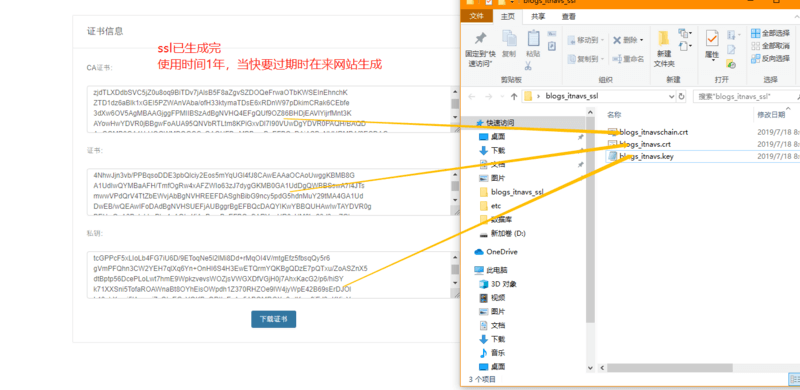Click the Download certificate (下载证书) button
The width and height of the screenshot is (800, 390).
[273, 319]
